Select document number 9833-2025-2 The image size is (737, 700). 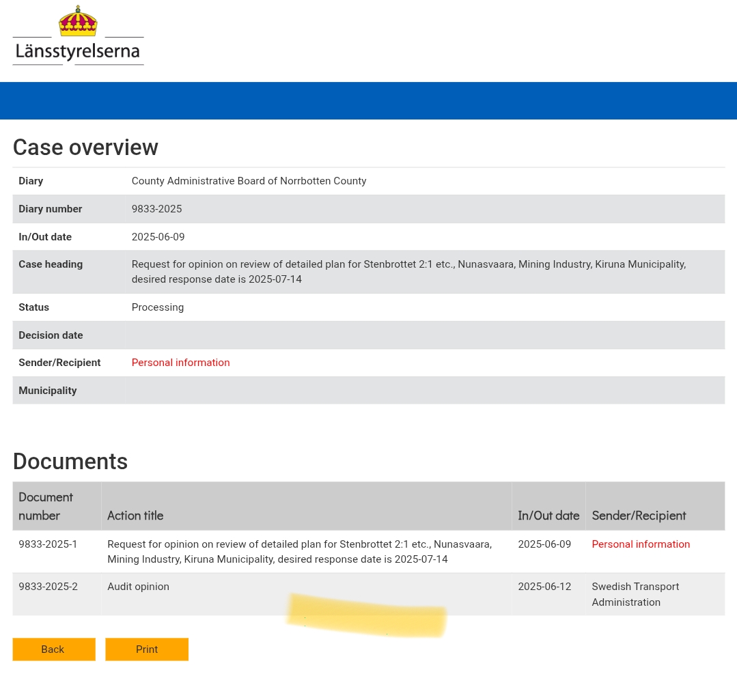(48, 587)
